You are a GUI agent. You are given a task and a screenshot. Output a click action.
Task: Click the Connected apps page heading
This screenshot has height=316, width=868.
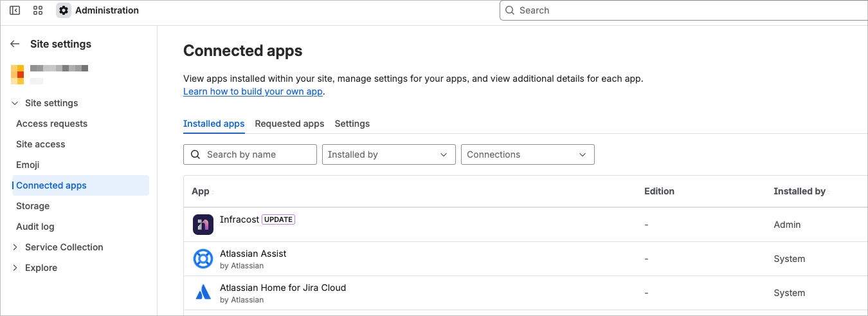(x=243, y=50)
